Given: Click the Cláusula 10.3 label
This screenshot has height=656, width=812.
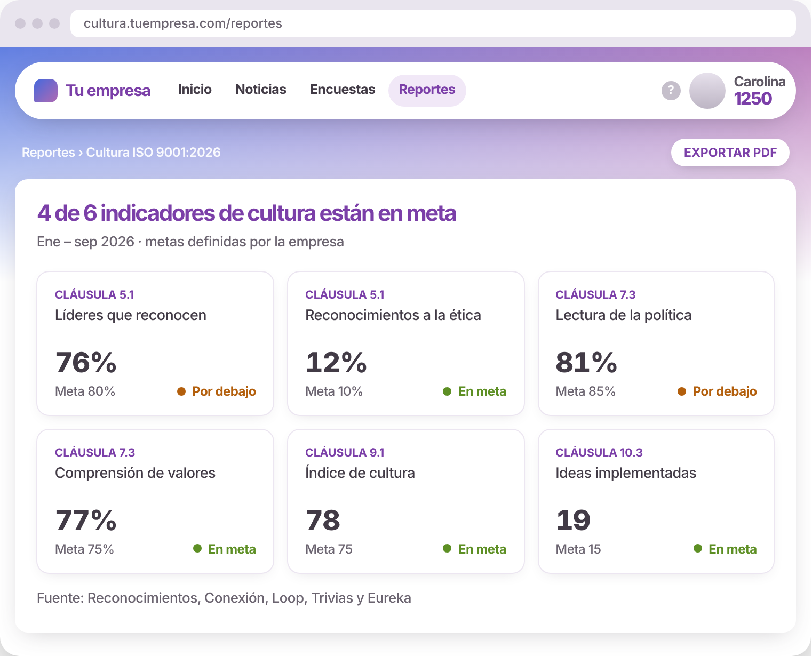Looking at the screenshot, I should [x=599, y=452].
